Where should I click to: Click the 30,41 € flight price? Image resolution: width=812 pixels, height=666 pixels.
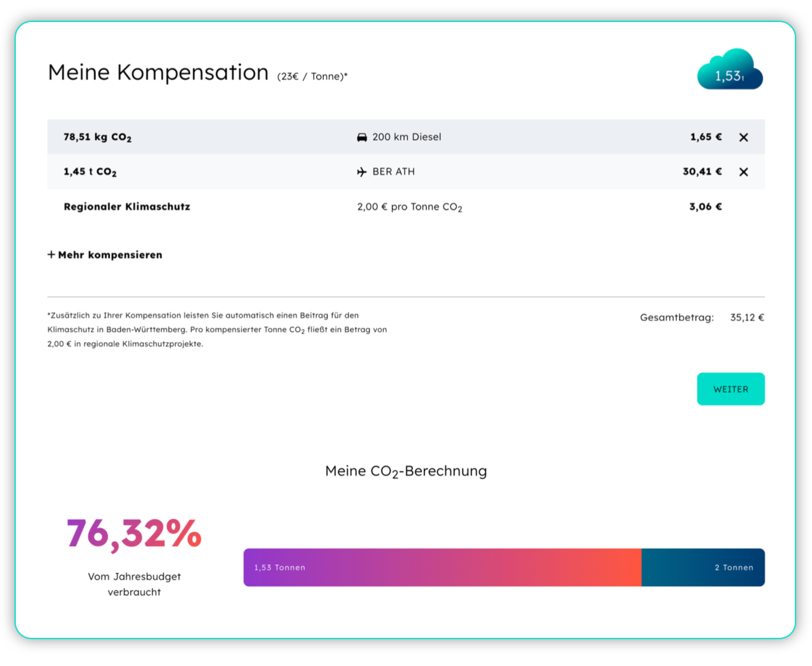coord(702,172)
